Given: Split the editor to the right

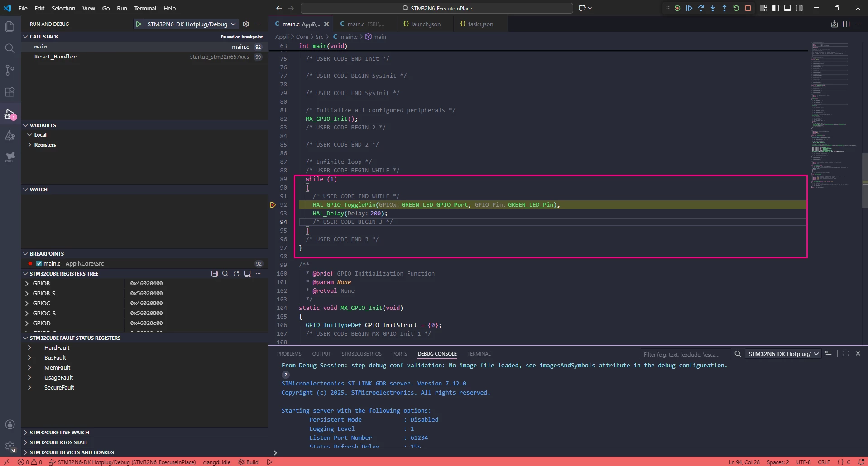Looking at the screenshot, I should [x=846, y=24].
